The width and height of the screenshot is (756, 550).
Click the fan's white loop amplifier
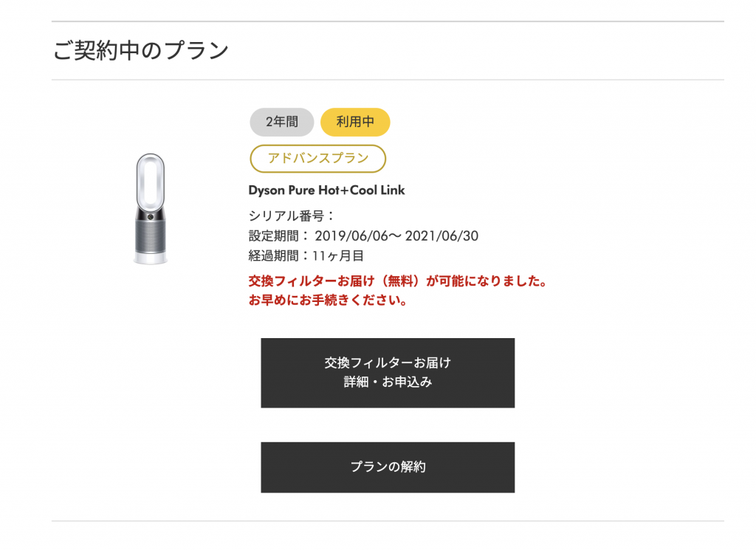(151, 181)
